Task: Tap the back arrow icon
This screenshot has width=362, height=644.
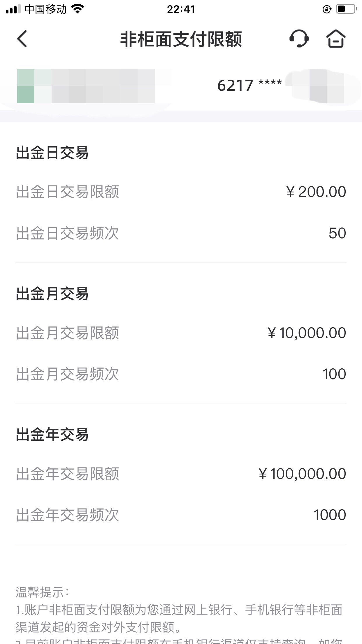Action: (22, 38)
